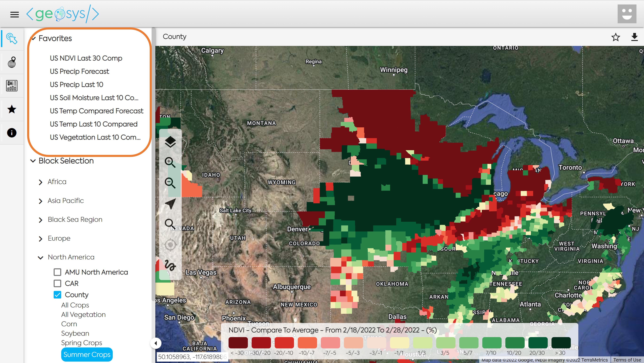Open US Temp Last 10 Compared favorite
644x363 pixels.
pyautogui.click(x=94, y=124)
